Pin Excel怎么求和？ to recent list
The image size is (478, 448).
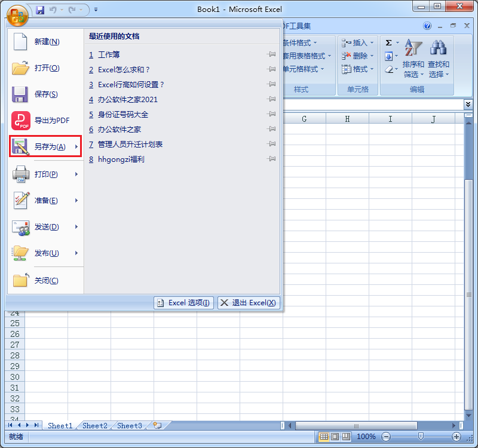point(271,69)
